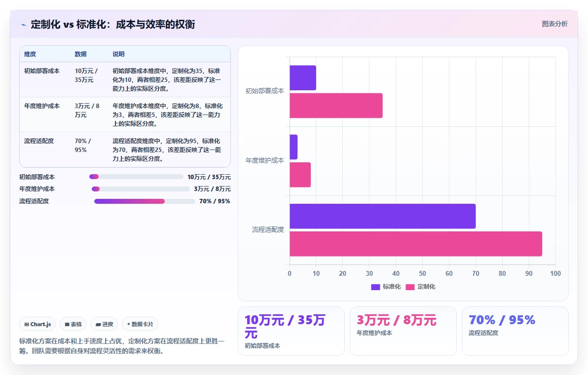Click the purple 标准化 bar for 流程适配度
Screen dimensions: 588x375
click(382, 216)
